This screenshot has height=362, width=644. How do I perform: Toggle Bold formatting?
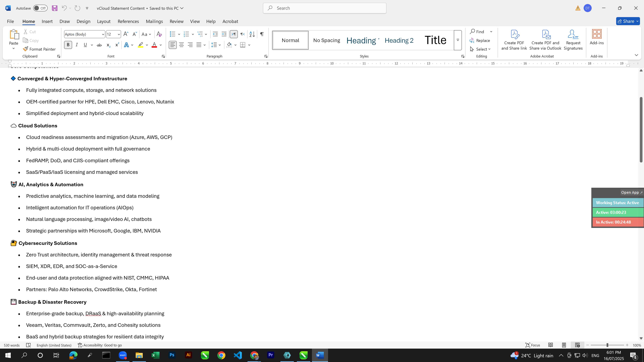click(x=68, y=45)
